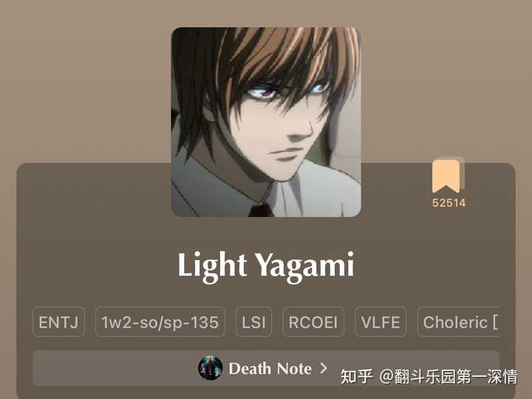
Task: Select the Choleric temperament tag
Action: coord(458,322)
